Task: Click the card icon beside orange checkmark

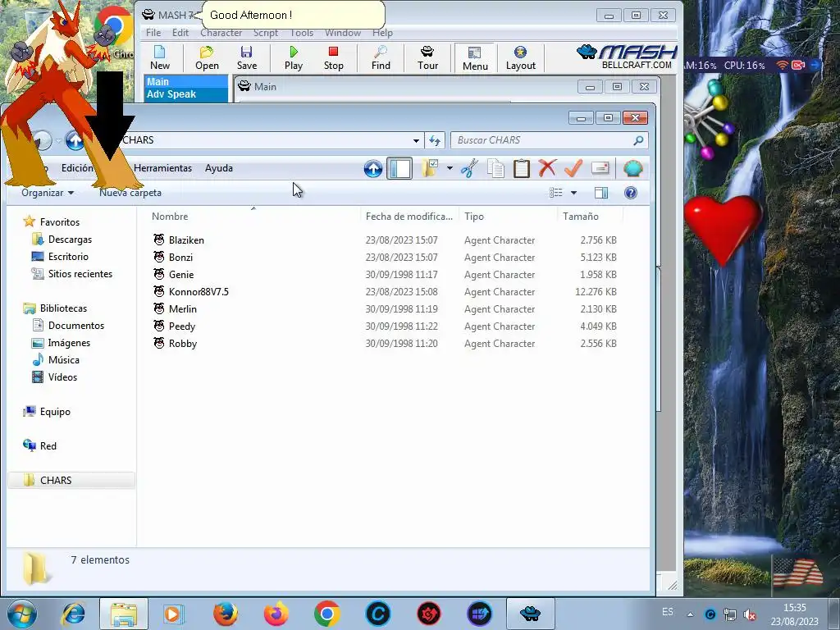Action: (600, 168)
